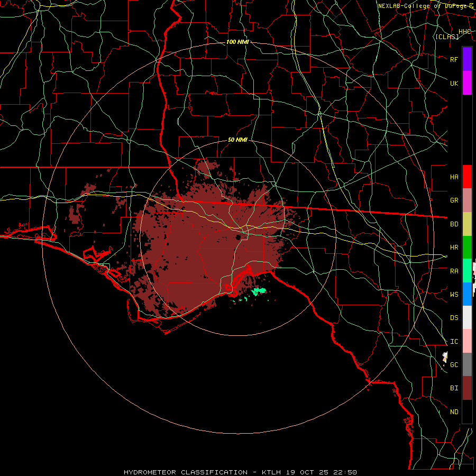Click the light pink IC legend swatch

click(x=467, y=341)
